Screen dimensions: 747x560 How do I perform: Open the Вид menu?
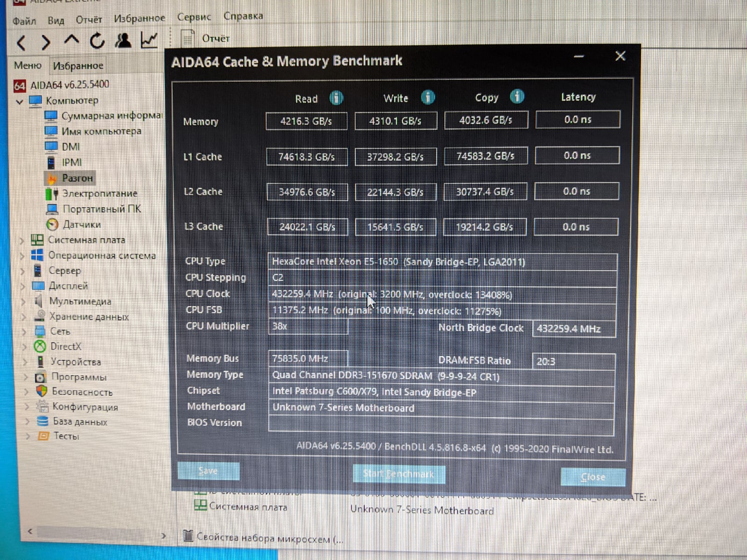click(x=56, y=21)
